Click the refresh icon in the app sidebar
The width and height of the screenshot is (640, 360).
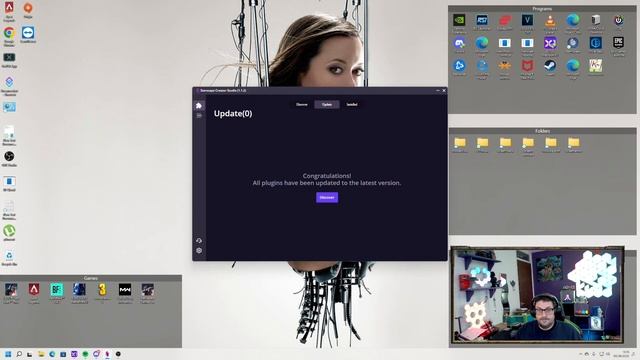tap(199, 241)
